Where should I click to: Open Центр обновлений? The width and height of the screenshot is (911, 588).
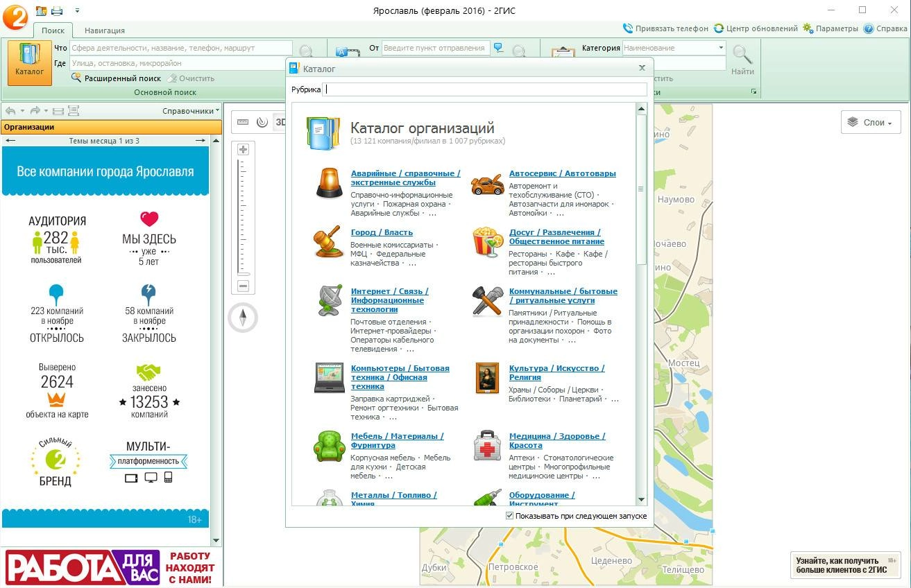(756, 28)
